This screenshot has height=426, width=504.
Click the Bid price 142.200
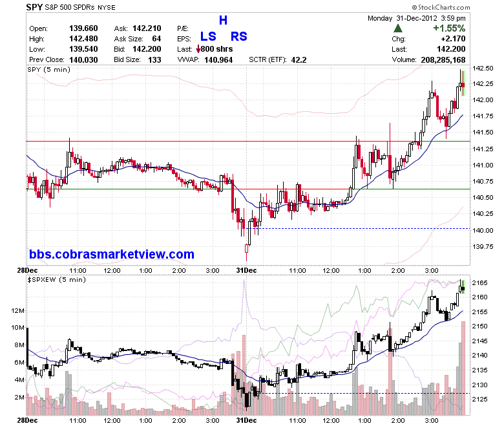(147, 49)
